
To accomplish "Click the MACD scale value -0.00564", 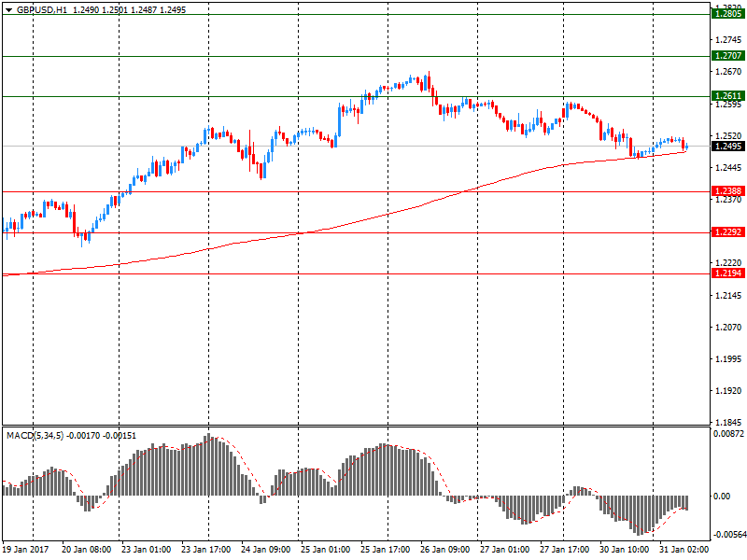I will point(729,534).
